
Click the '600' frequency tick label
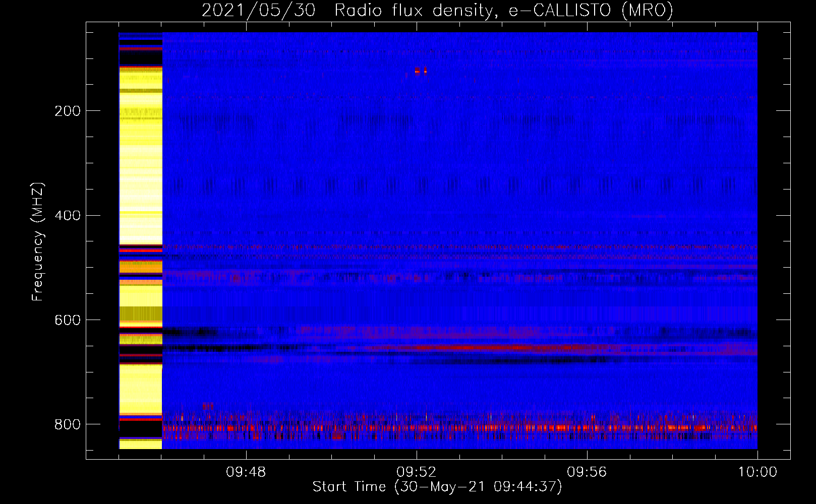point(67,320)
